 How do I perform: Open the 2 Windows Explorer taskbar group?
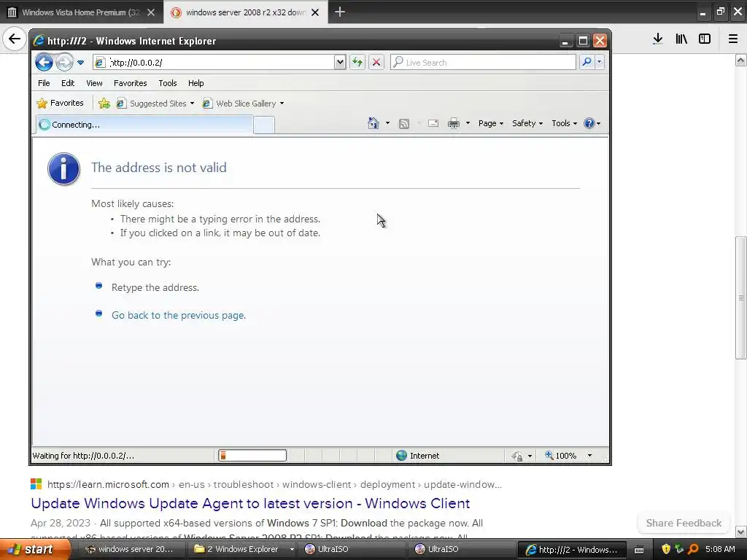(x=242, y=549)
